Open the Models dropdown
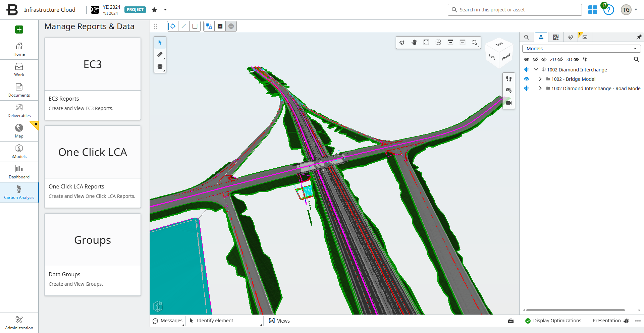Viewport: 644px width, 333px height. click(581, 49)
